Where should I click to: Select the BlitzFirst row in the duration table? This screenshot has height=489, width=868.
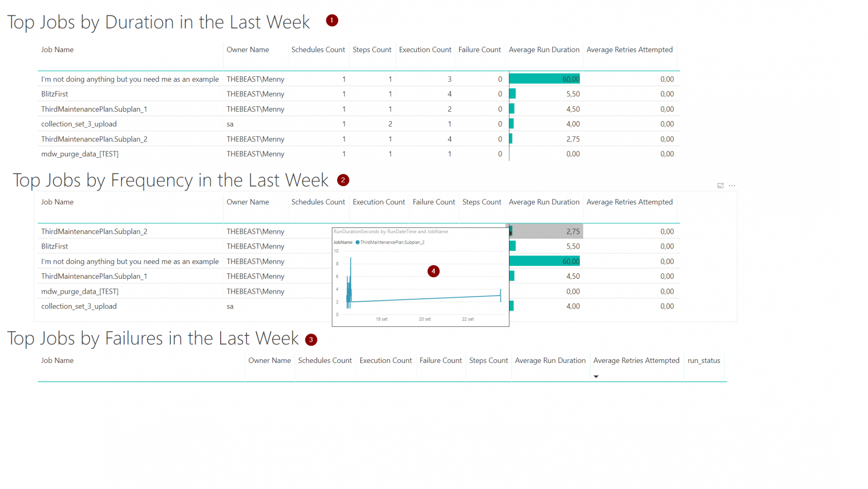54,94
